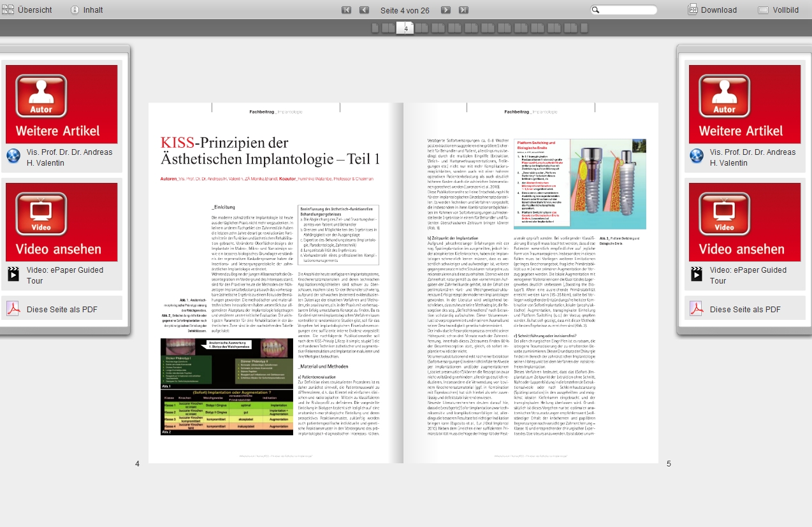Click the left panel 'Video ansehen' banner
Image resolution: width=812 pixels, height=527 pixels.
(x=62, y=222)
